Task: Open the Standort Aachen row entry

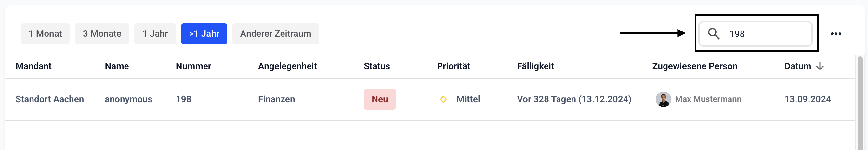Action: pyautogui.click(x=49, y=99)
